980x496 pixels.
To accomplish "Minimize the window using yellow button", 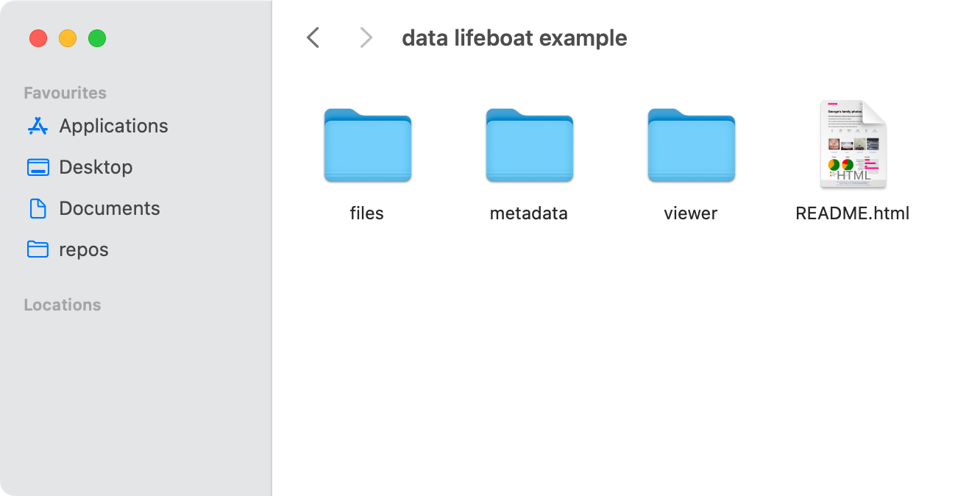I will point(68,38).
